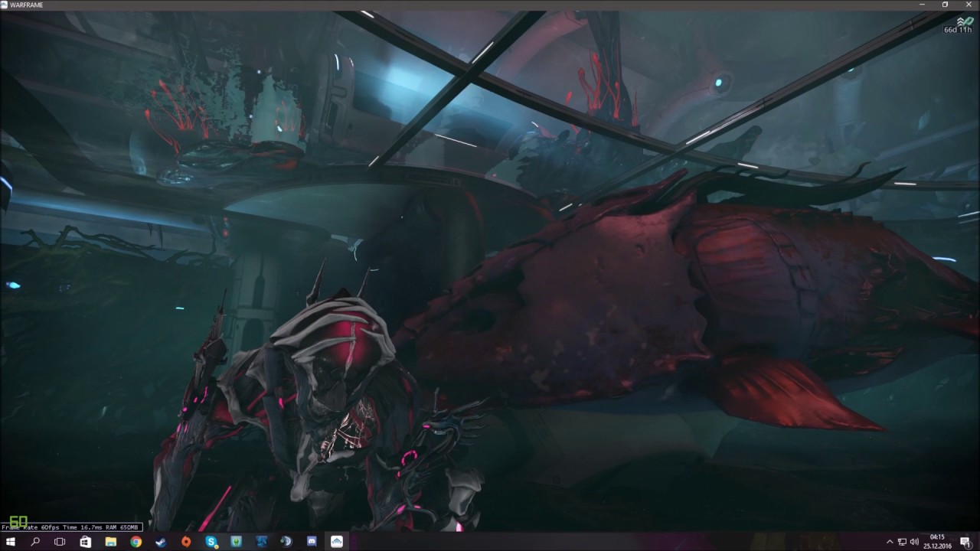Screen dimensions: 980x551
Task: Open dark Steam-like icon next to Discord
Action: coord(286,541)
